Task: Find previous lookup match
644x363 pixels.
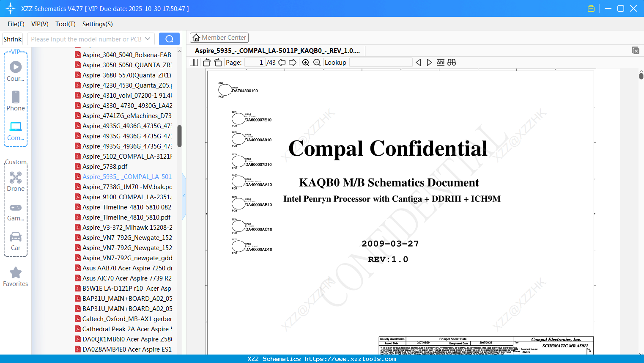Action: pos(418,62)
